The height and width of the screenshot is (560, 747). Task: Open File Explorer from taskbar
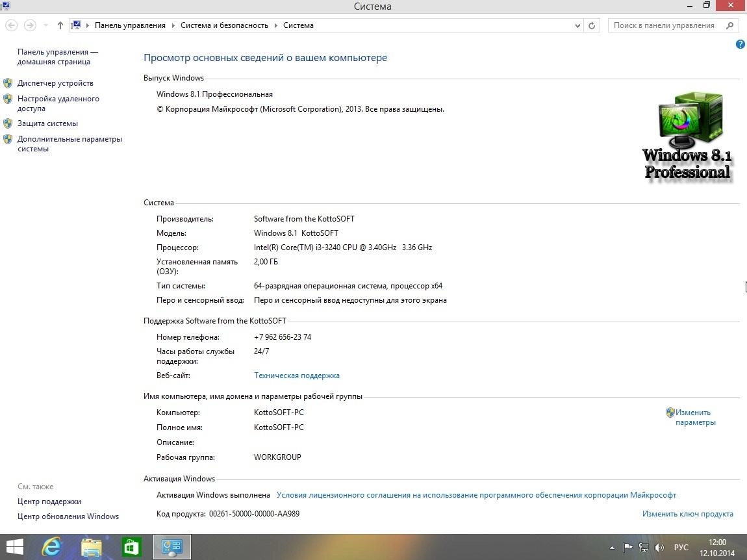[91, 547]
